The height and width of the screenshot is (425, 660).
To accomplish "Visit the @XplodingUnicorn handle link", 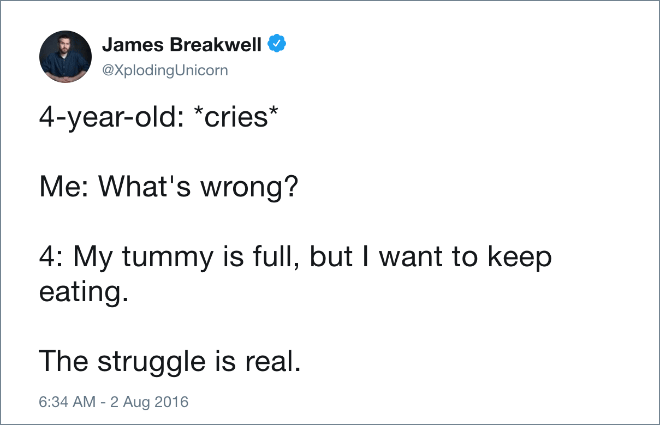I will click(165, 70).
